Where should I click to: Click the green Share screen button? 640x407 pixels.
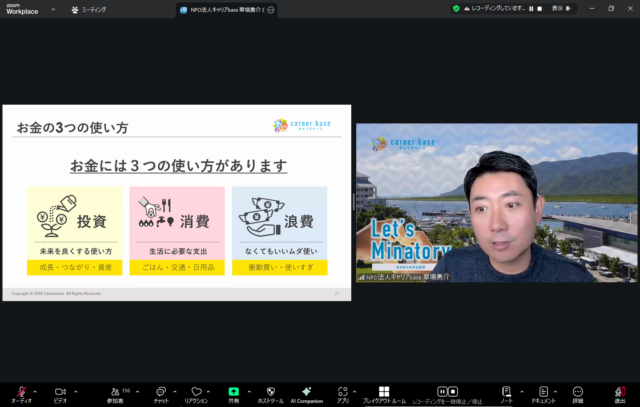pyautogui.click(x=233, y=392)
